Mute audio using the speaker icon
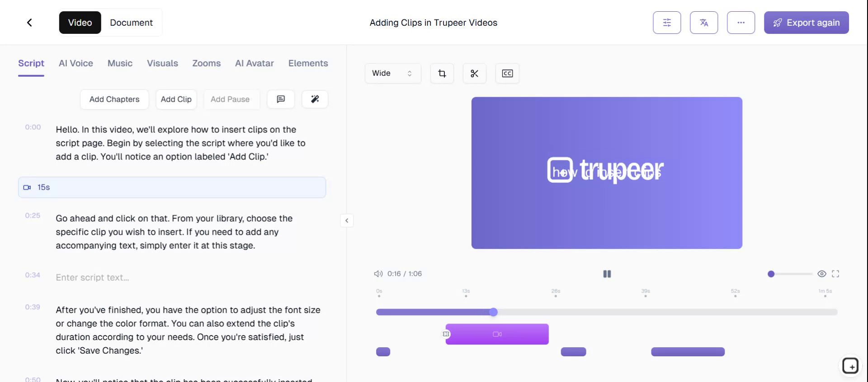Viewport: 868px width, 382px height. 378,274
